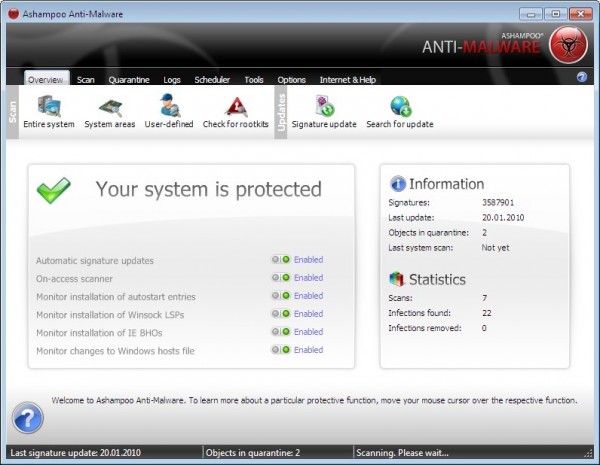Click 'Infections found:' value 22
This screenshot has width=600, height=465.
point(486,313)
